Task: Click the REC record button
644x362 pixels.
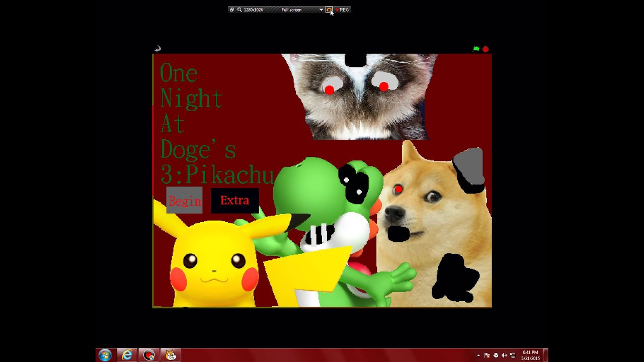Action: pos(342,10)
